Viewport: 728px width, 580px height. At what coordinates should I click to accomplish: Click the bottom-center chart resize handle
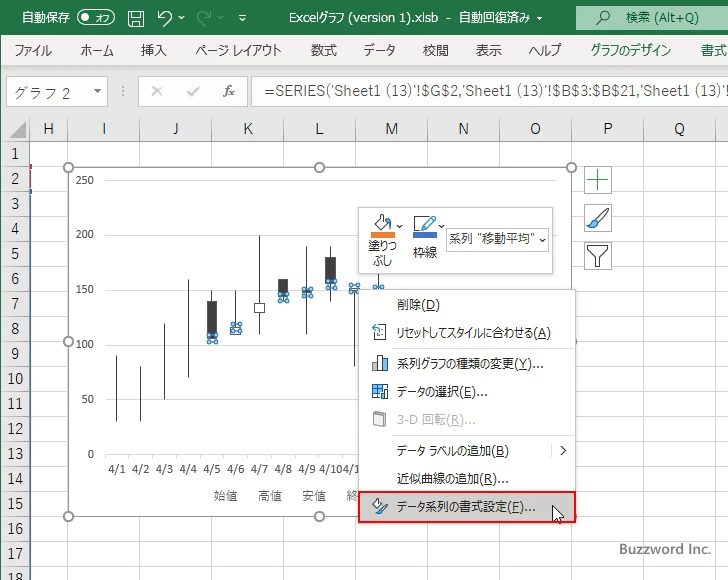[319, 516]
